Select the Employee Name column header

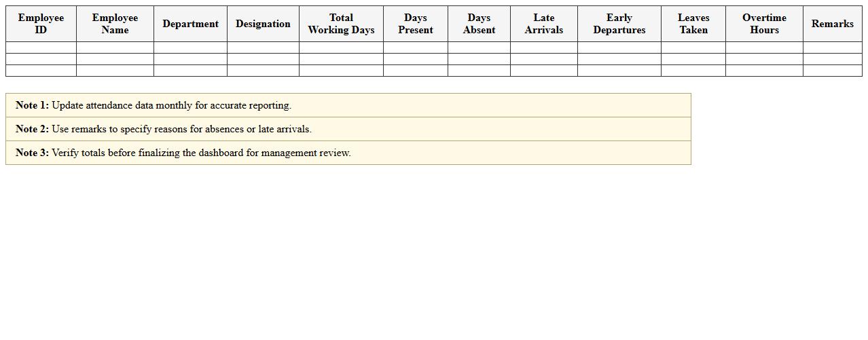(x=115, y=24)
